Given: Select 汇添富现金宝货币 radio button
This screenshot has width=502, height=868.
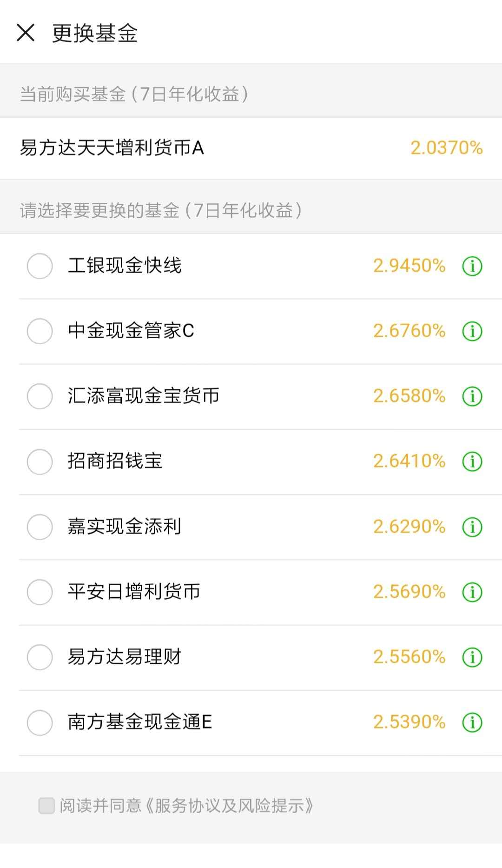Looking at the screenshot, I should click(40, 396).
